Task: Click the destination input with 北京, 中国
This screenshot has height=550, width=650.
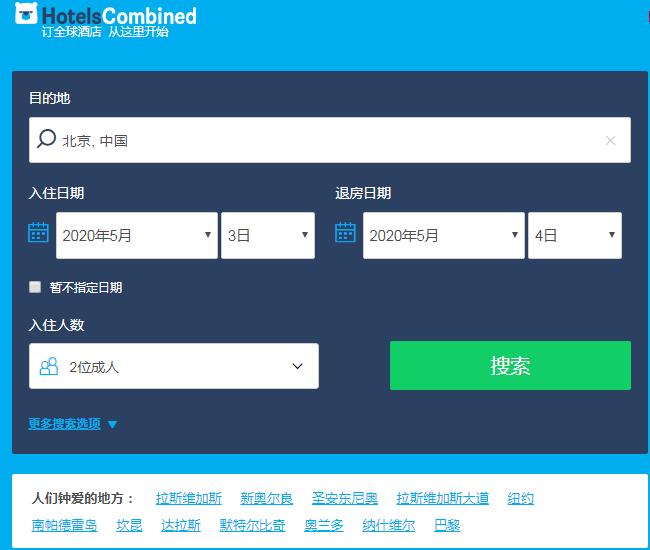Action: [x=330, y=141]
